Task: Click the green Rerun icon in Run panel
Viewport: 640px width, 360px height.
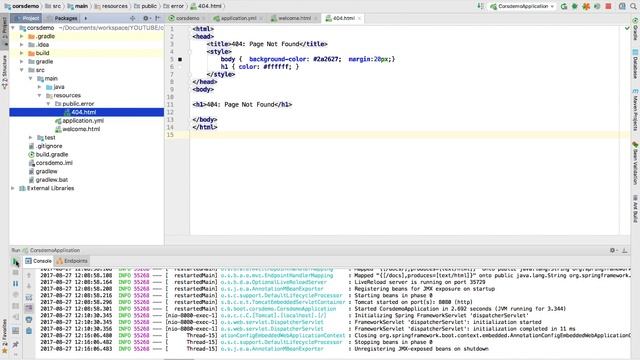Action: tap(16, 261)
